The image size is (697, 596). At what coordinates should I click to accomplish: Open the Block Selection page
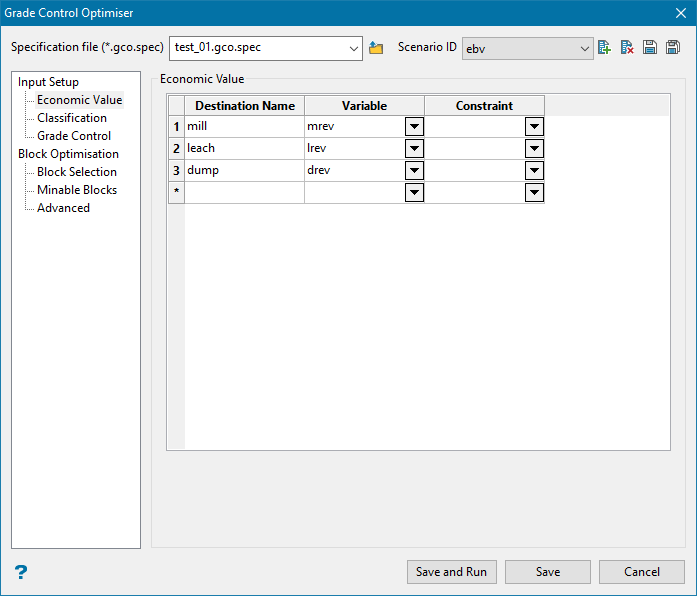(x=77, y=172)
